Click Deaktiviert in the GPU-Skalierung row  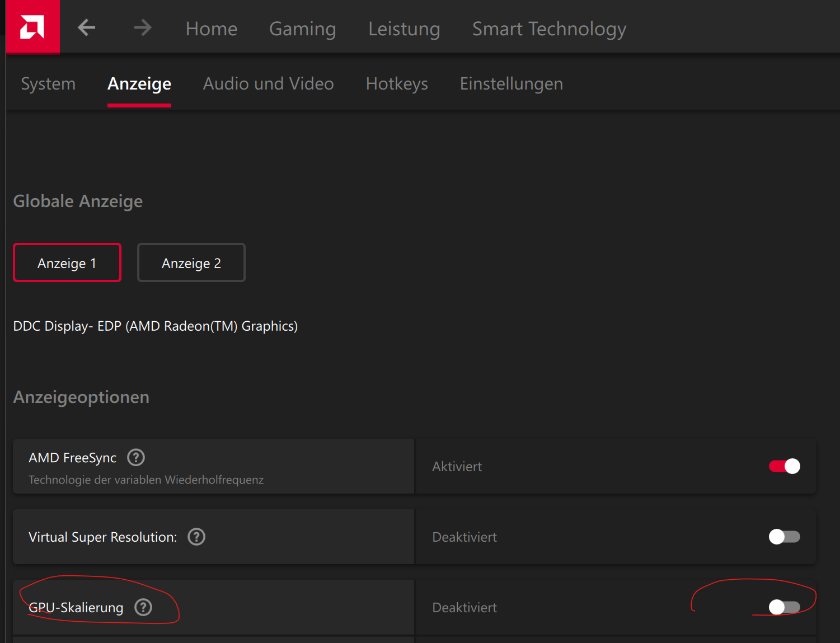(464, 607)
